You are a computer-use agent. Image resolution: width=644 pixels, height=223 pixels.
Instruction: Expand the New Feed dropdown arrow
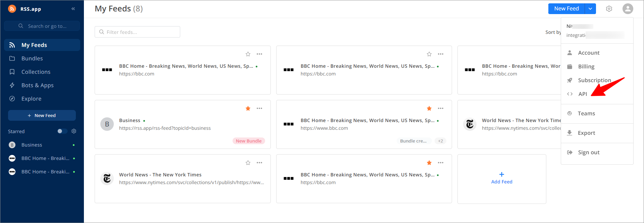590,9
